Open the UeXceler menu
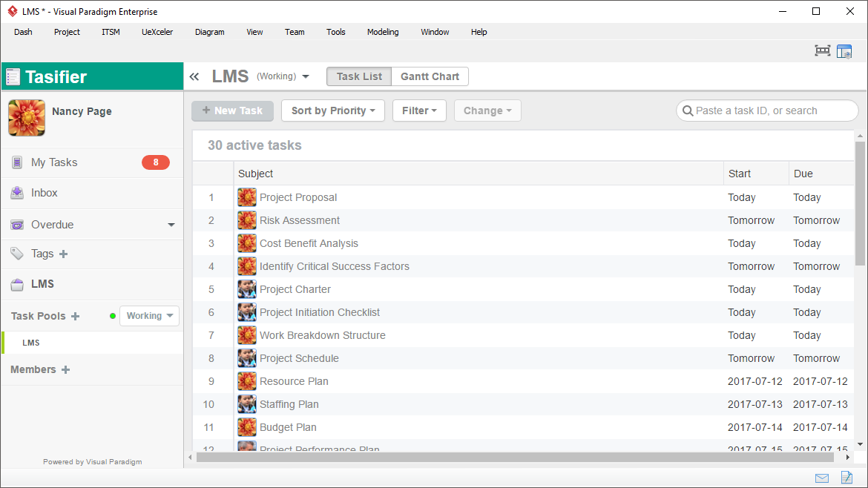 157,32
